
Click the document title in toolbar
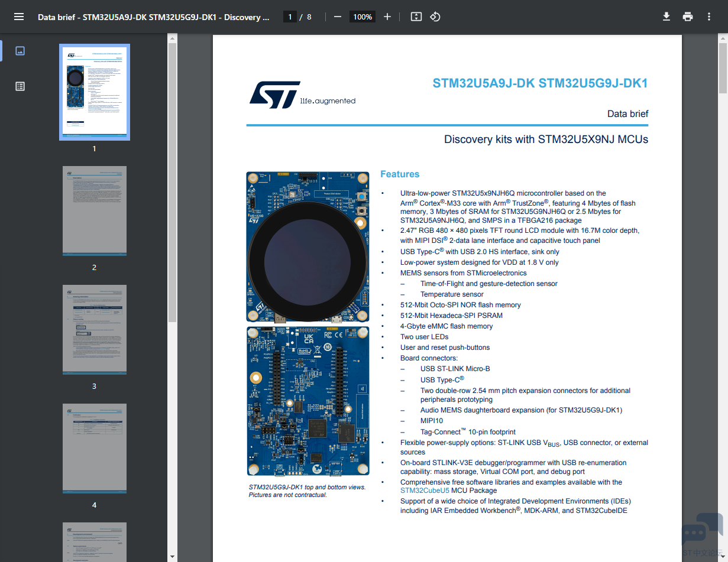(154, 17)
